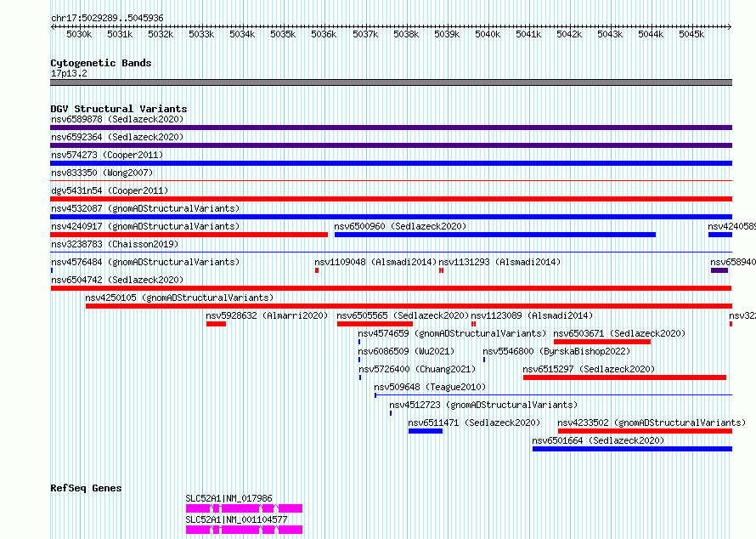Image resolution: width=756 pixels, height=539 pixels.
Task: Click the red bar under nsv5928632 (Almarri2020)
Action: point(216,324)
